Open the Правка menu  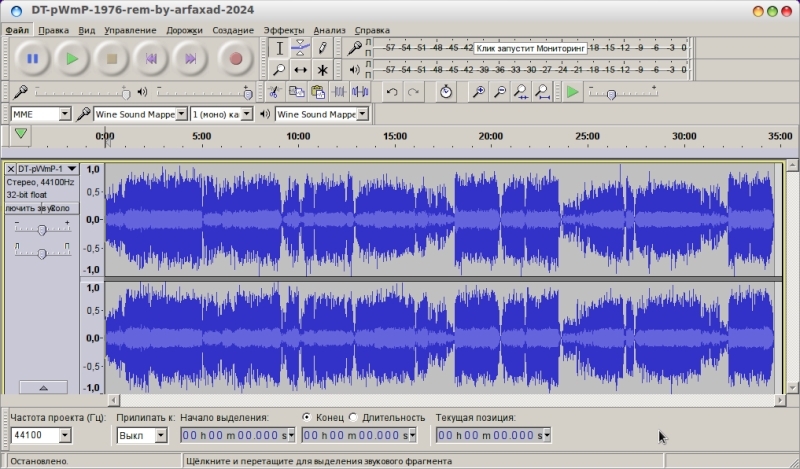(53, 30)
